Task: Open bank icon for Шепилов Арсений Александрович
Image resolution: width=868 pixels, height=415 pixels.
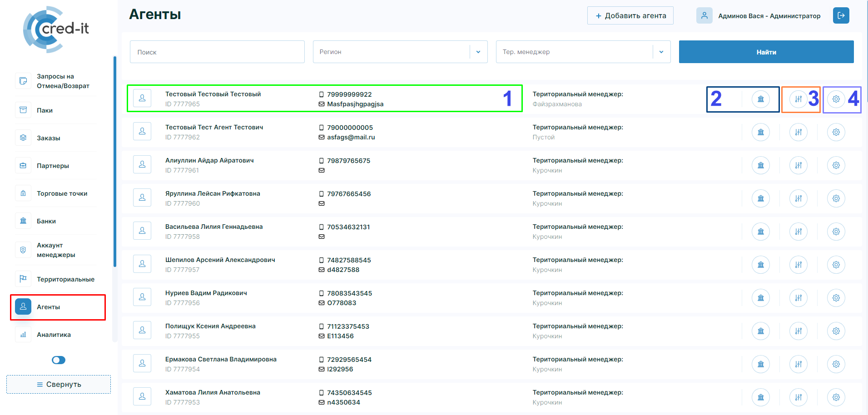Action: (760, 265)
